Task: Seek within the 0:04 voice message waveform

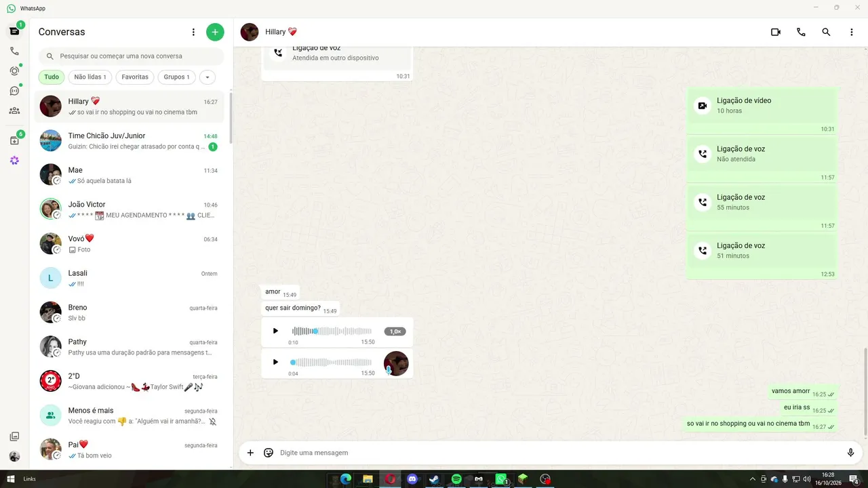Action: [x=332, y=362]
